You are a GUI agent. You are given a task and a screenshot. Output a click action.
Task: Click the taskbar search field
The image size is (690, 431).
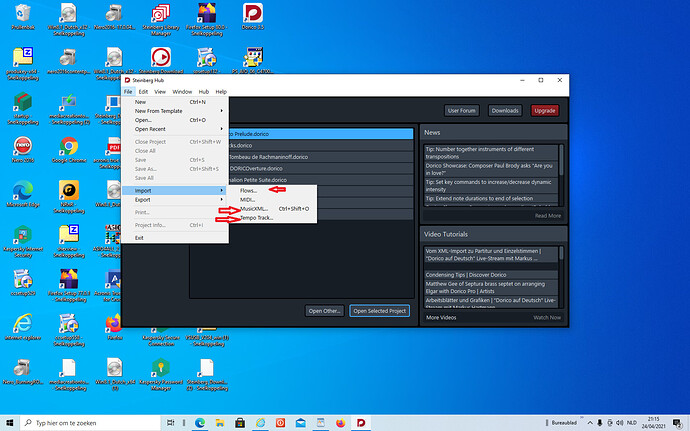pos(90,423)
